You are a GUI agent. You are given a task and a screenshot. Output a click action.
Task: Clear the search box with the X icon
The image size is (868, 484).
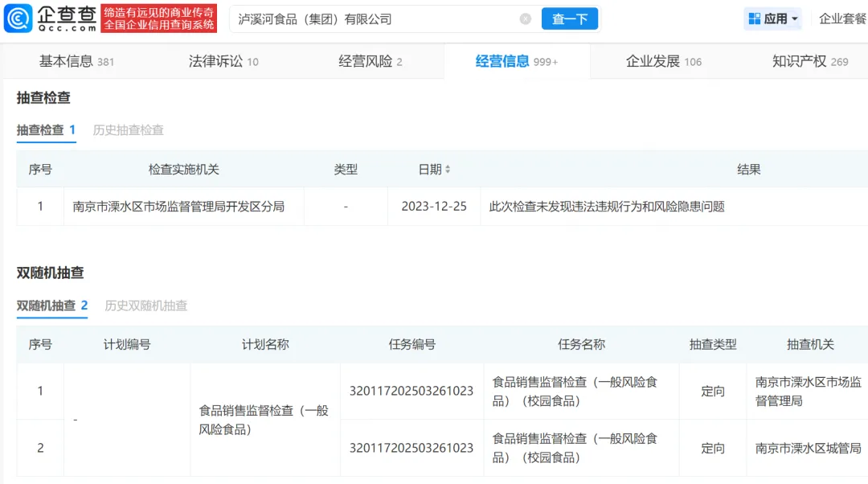[526, 18]
